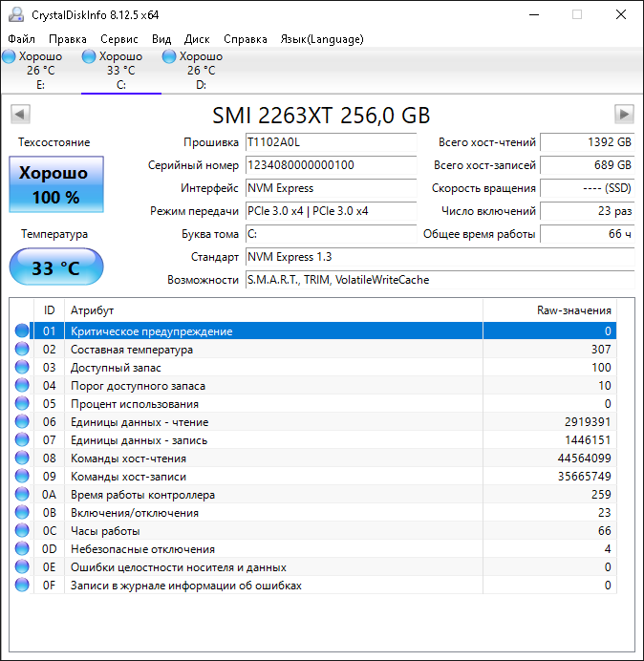Screen dimensions: 644x661
Task: Click the serial number field 1234080000000100
Action: point(331,165)
